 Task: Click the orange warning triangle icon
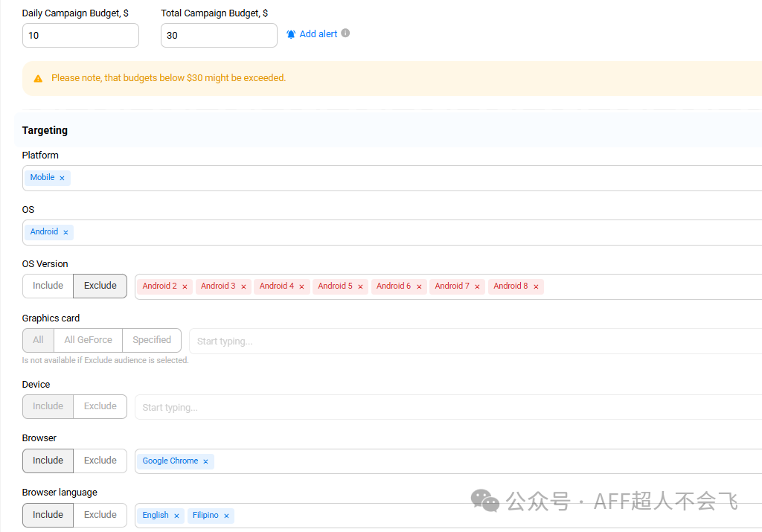coord(38,79)
